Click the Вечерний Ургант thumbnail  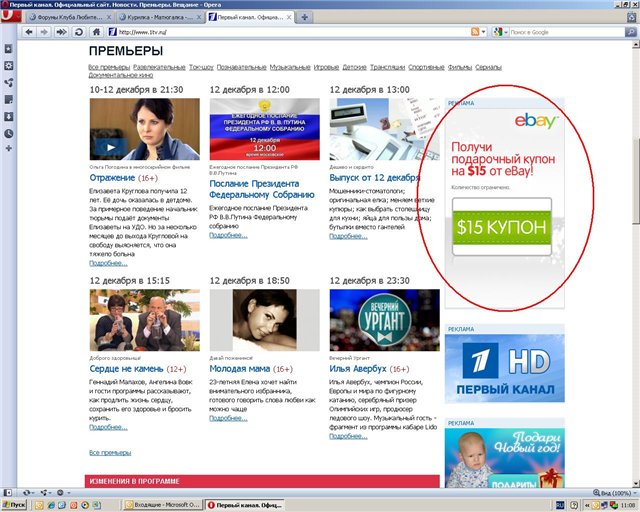(x=384, y=320)
